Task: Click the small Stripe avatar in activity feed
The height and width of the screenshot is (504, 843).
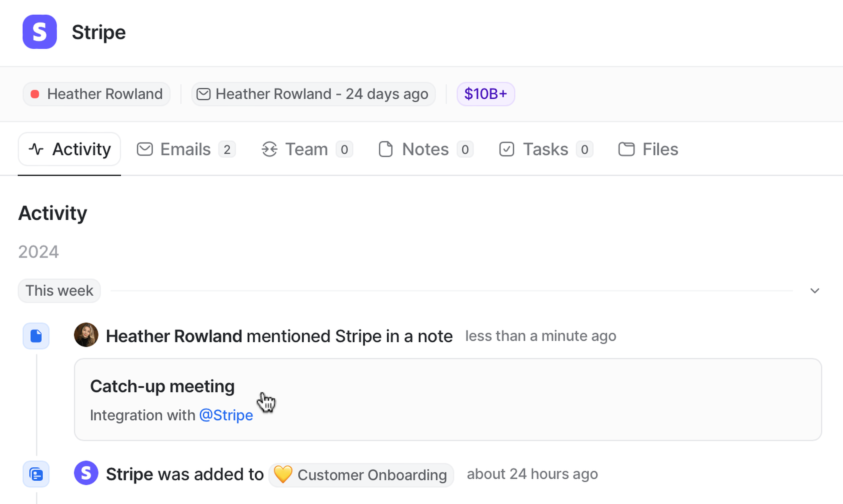Action: [x=86, y=473]
